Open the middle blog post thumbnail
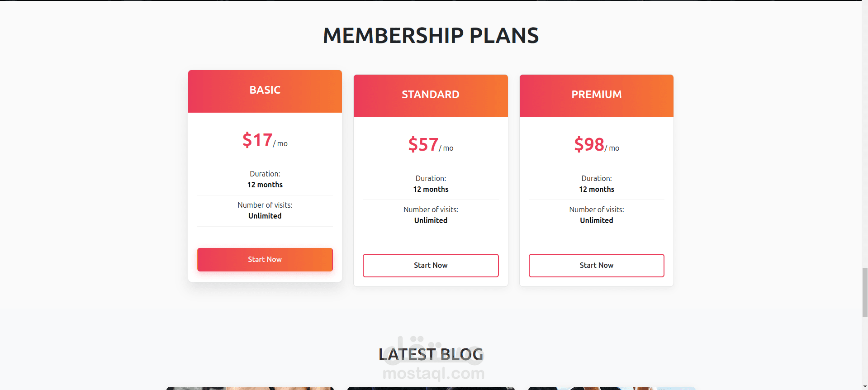868x390 pixels. (431, 388)
